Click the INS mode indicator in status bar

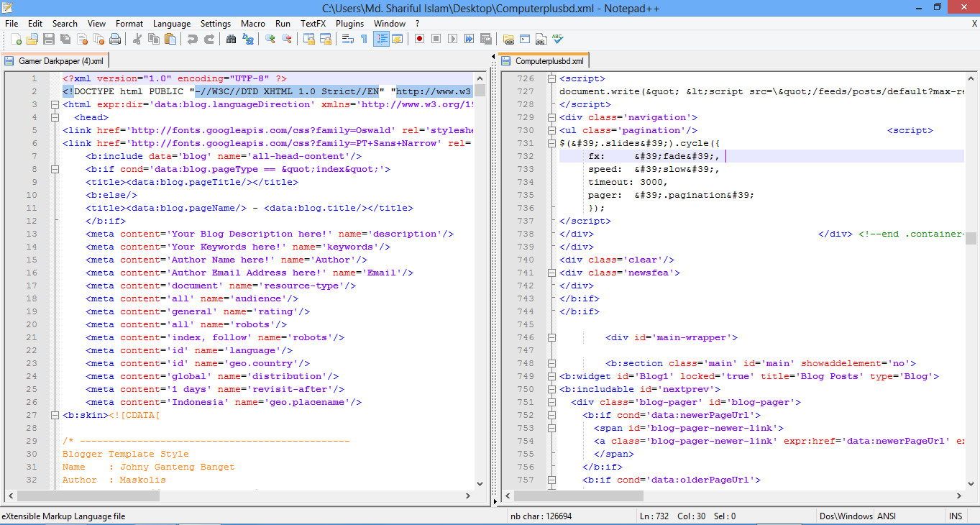pyautogui.click(x=956, y=516)
